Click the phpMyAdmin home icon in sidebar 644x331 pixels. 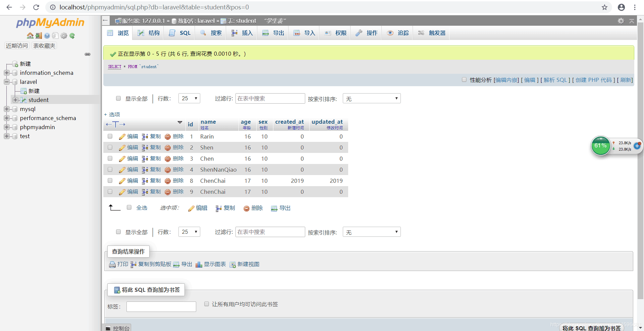[x=30, y=36]
